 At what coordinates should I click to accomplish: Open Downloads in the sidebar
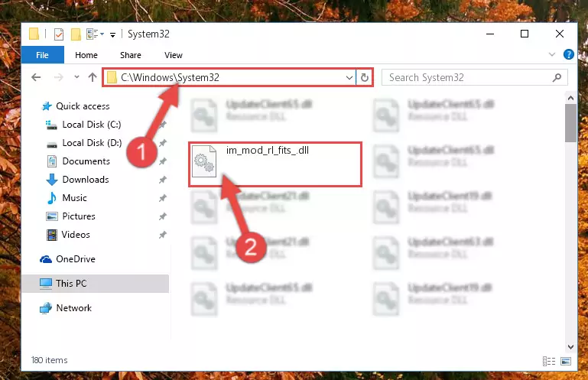pos(86,180)
